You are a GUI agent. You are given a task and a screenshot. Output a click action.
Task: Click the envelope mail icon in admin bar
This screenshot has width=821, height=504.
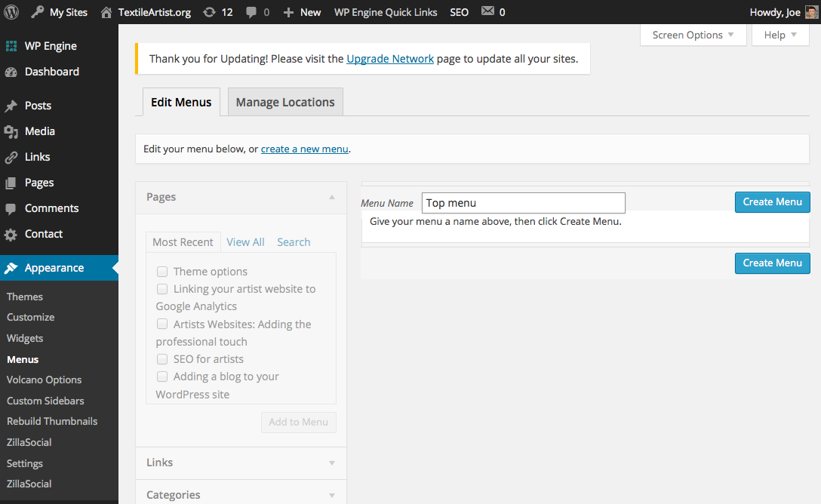tap(487, 11)
